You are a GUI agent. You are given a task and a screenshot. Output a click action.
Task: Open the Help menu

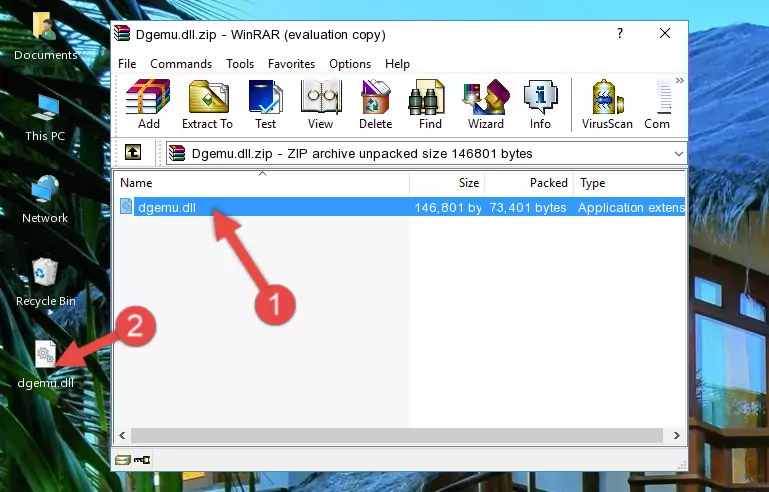click(397, 64)
